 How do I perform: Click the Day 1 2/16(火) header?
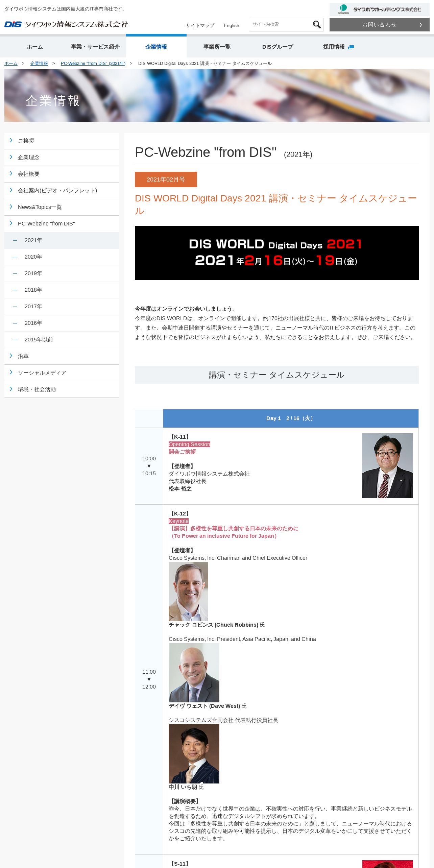[291, 418]
